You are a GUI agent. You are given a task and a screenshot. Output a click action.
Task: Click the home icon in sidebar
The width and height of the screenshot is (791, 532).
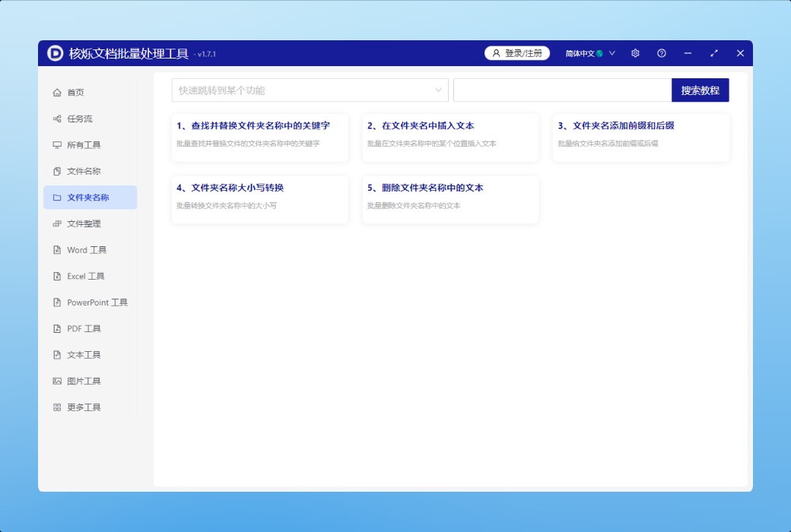tap(57, 93)
